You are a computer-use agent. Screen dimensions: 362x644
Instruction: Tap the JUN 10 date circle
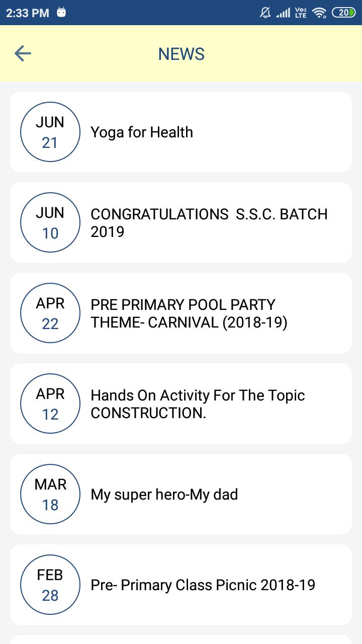click(x=50, y=223)
